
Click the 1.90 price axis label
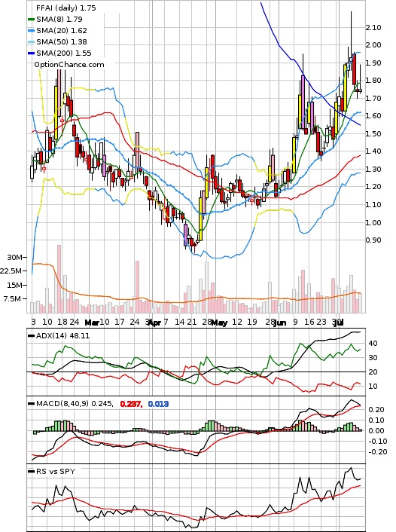(373, 63)
